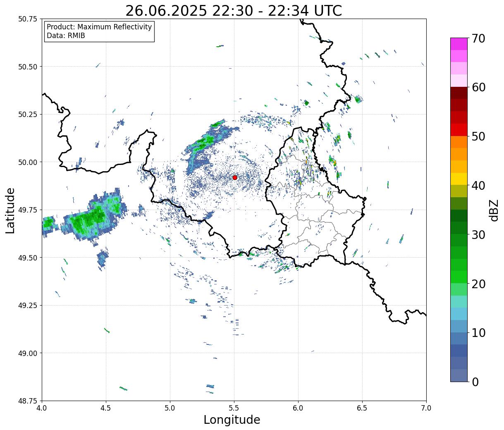504x430 pixels.
Task: Click the colorbar tick label 40
Action: pyautogui.click(x=478, y=186)
